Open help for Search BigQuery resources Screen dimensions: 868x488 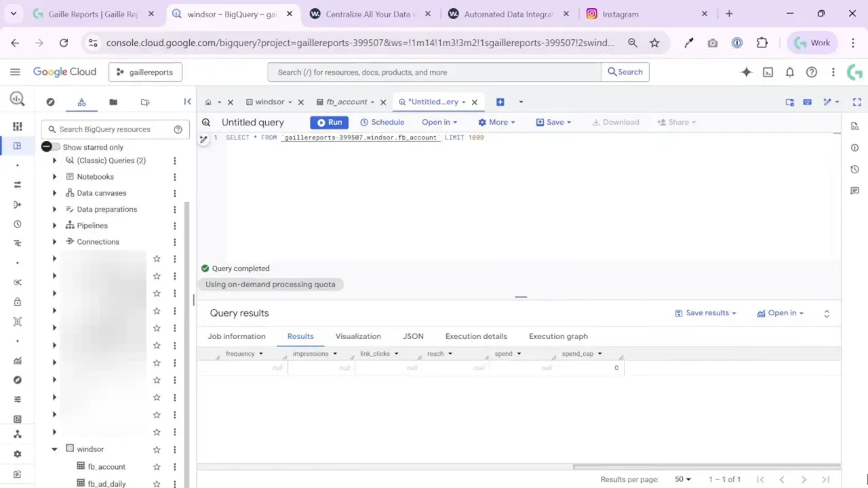coord(178,129)
